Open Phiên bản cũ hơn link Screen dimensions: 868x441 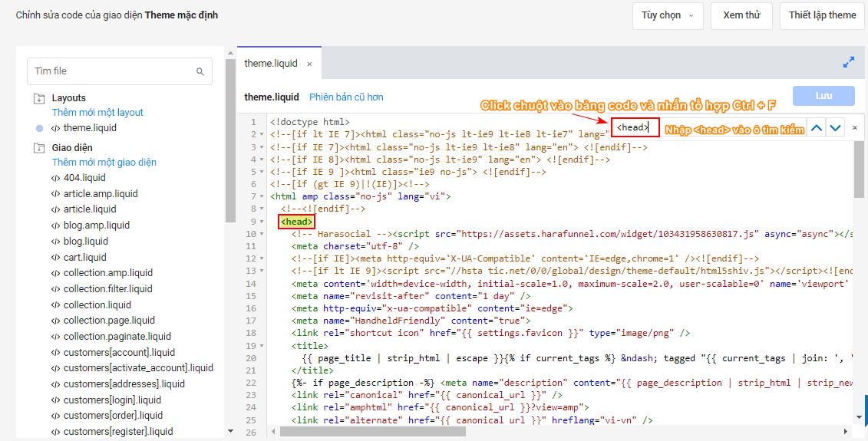click(x=346, y=97)
